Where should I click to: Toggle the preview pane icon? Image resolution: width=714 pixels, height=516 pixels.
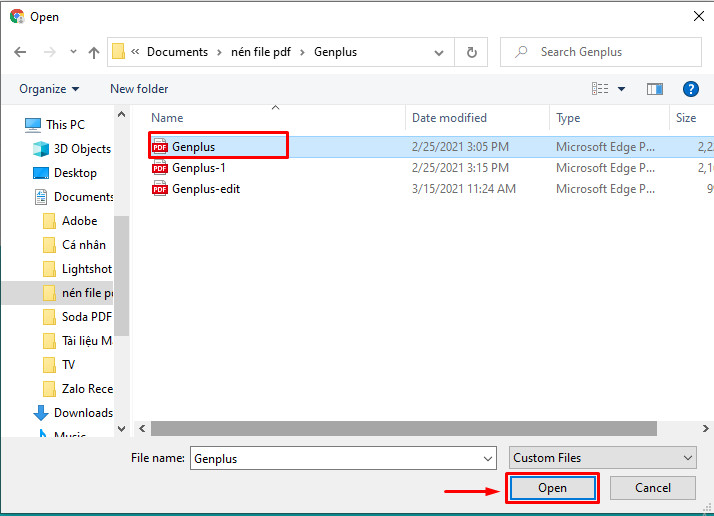click(x=655, y=89)
